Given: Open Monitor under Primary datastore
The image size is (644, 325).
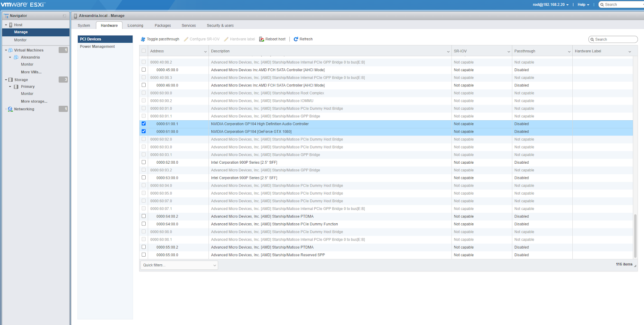Looking at the screenshot, I should 27,94.
